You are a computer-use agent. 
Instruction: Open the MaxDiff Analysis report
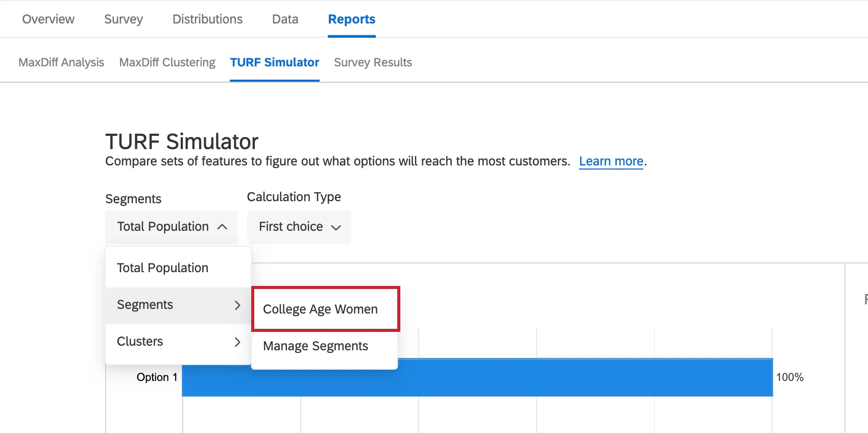(x=61, y=62)
